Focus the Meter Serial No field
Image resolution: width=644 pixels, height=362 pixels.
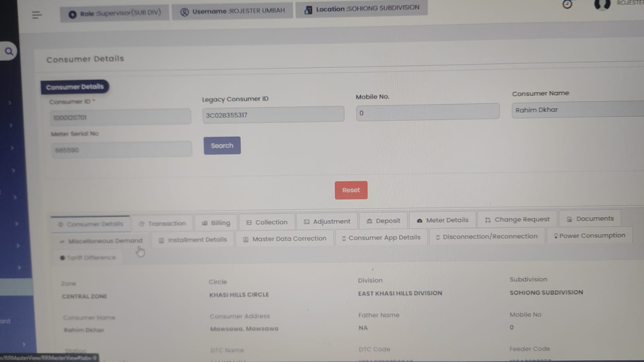click(x=121, y=149)
